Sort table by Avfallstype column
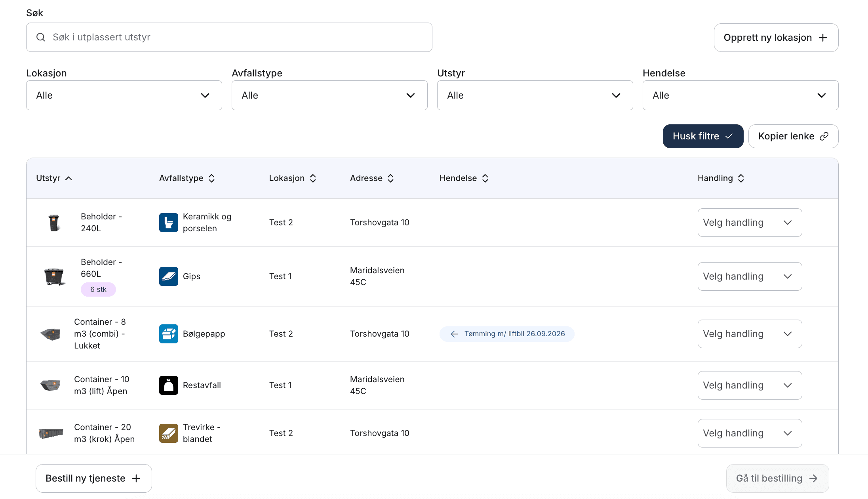This screenshot has height=499, width=868. click(x=187, y=178)
